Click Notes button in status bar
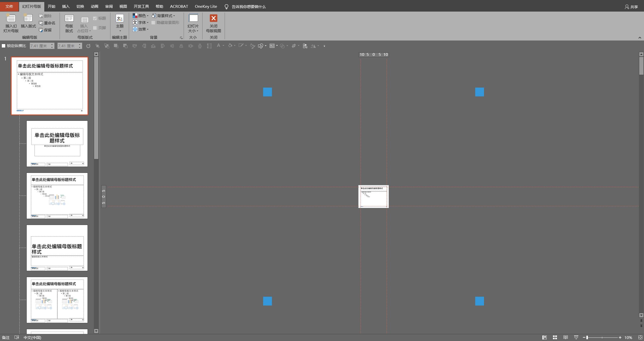Image resolution: width=644 pixels, height=341 pixels. click(6, 337)
